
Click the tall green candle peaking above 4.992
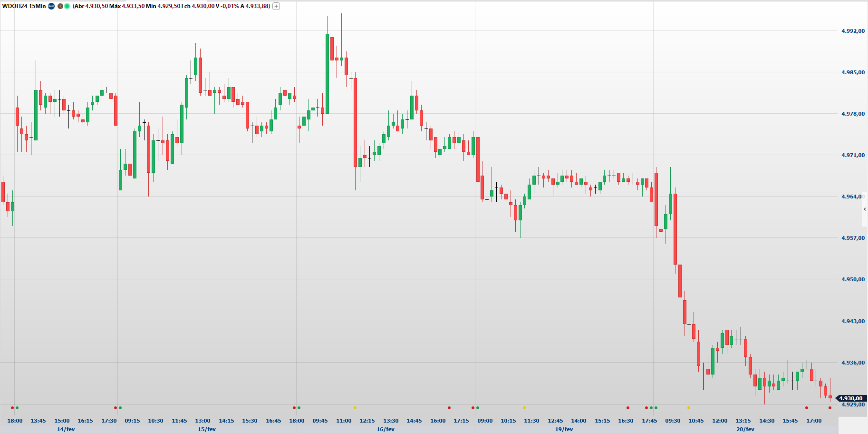(x=327, y=74)
